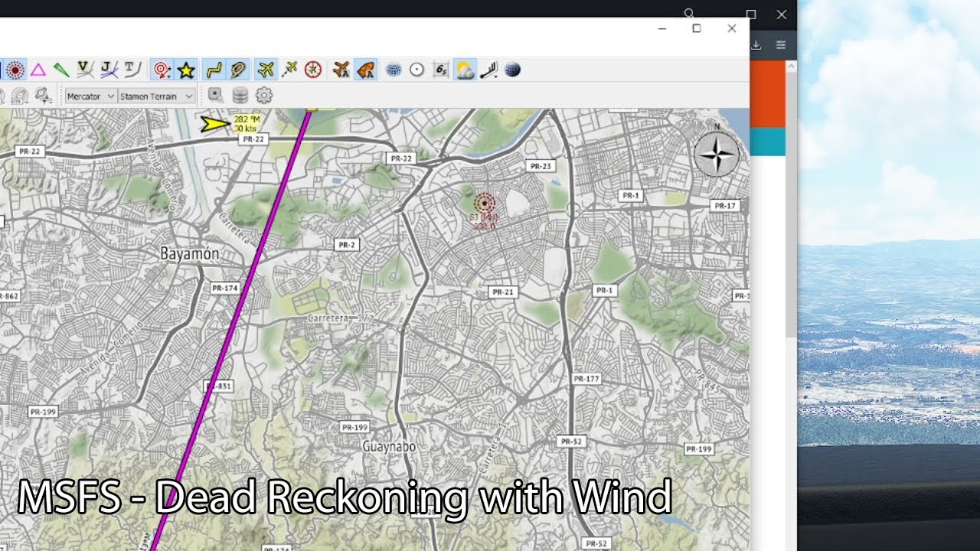The image size is (980, 551).
Task: Open the gear options icon
Action: coord(264,96)
